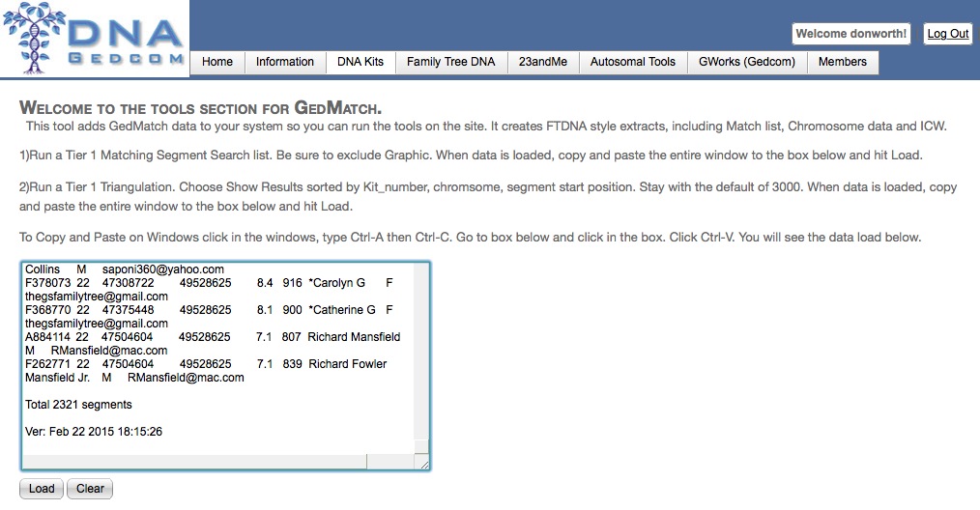The image size is (980, 510).
Task: Place cursor on the 'Ver: Feb 22 2015' line
Action: click(x=94, y=432)
